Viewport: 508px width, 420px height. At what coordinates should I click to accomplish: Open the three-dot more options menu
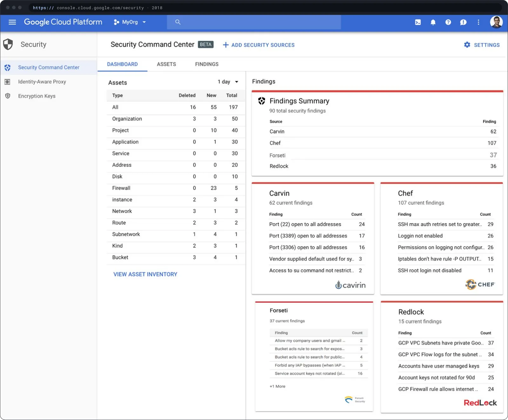click(x=478, y=22)
